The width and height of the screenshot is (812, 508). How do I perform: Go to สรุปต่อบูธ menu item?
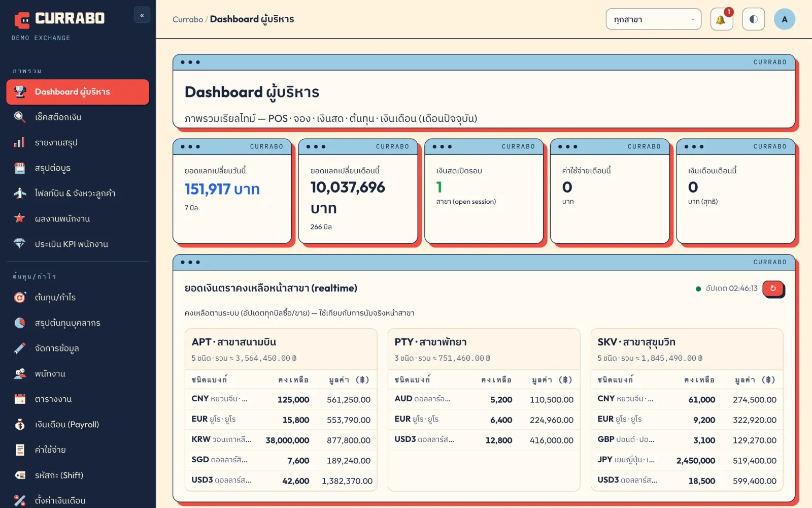(78, 168)
